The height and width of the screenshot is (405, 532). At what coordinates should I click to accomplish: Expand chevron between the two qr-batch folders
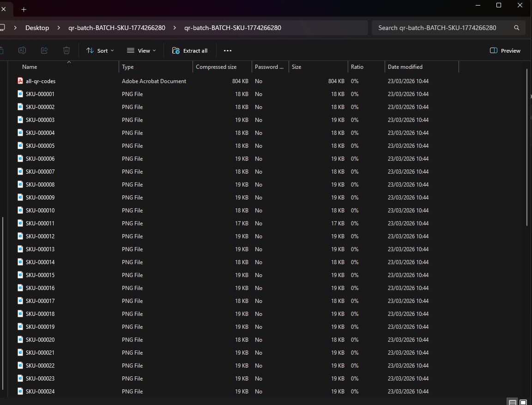coord(175,28)
